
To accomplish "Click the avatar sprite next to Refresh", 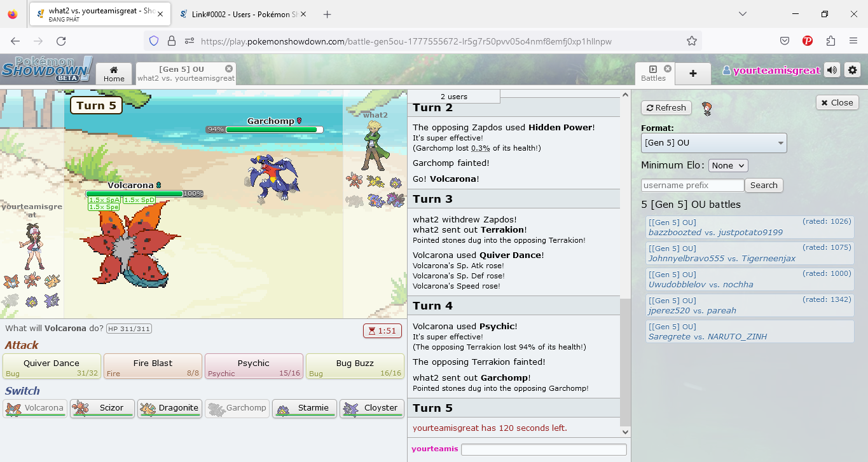I will point(706,109).
